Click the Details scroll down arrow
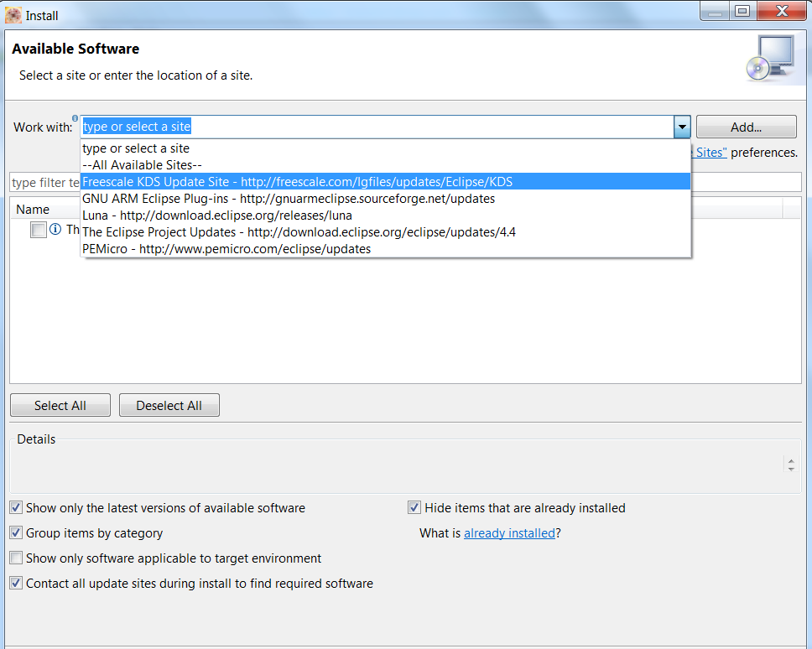The width and height of the screenshot is (812, 649). click(x=791, y=469)
